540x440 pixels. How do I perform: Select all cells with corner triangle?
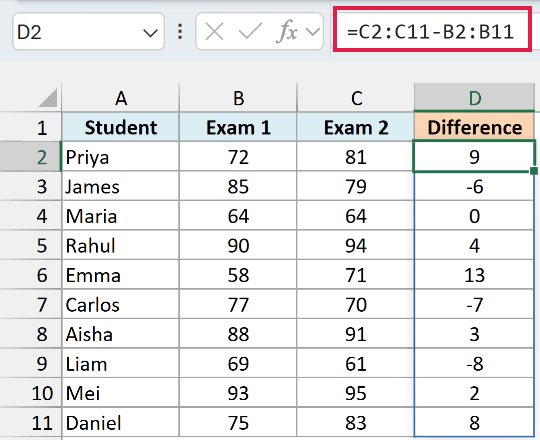48,97
